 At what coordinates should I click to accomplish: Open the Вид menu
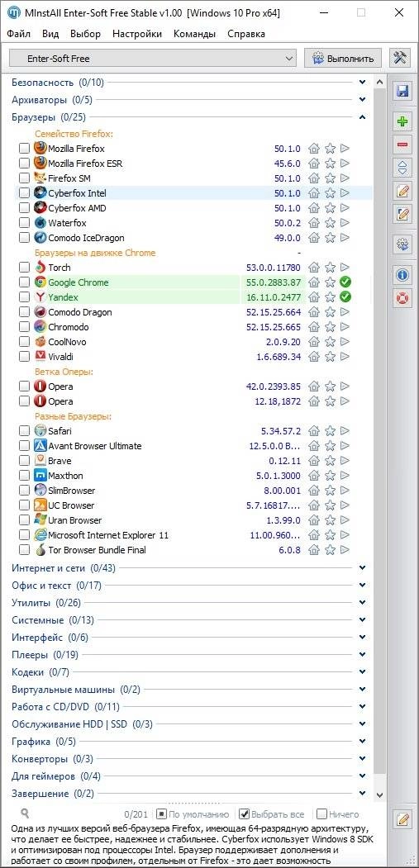(50, 34)
